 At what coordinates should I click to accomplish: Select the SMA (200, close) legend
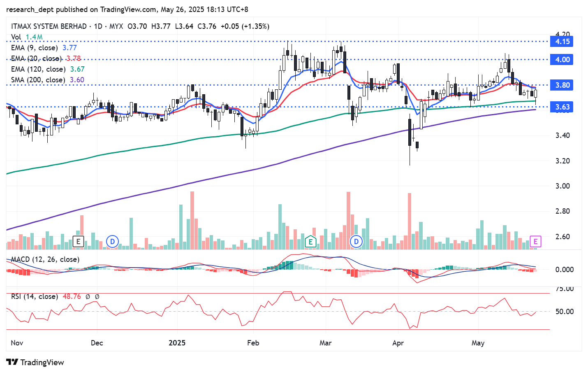[x=48, y=80]
